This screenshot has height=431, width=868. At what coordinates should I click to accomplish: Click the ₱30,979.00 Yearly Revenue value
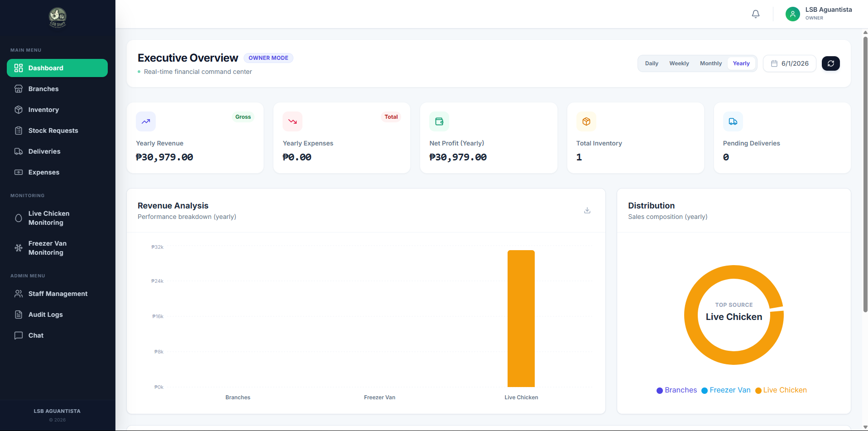[x=164, y=157]
